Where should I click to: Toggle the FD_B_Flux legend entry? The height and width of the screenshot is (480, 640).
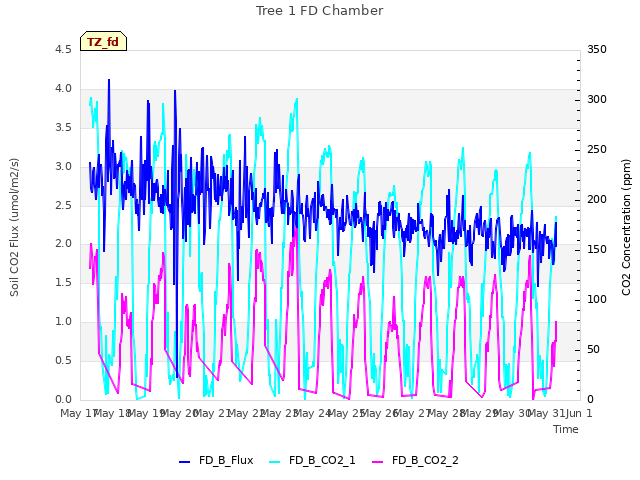216,460
